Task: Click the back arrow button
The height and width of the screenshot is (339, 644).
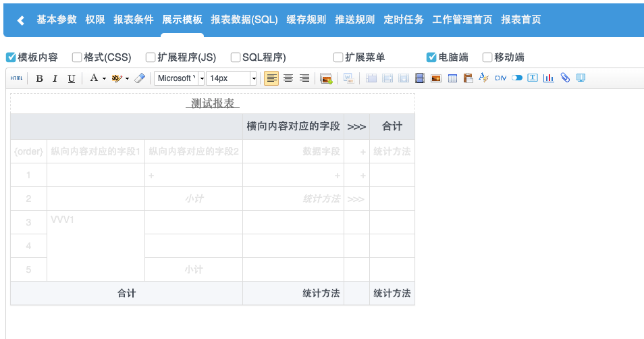Action: pyautogui.click(x=20, y=20)
